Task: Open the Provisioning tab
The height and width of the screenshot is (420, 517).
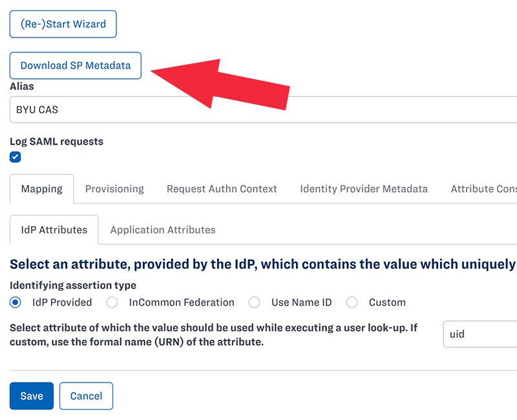Action: 114,189
